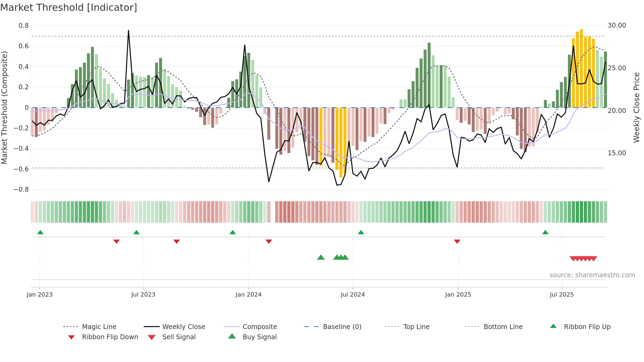Viewport: 644px width, 362px height.
Task: Click the Market Threshold (Composite) axis title
Action: 4,108
